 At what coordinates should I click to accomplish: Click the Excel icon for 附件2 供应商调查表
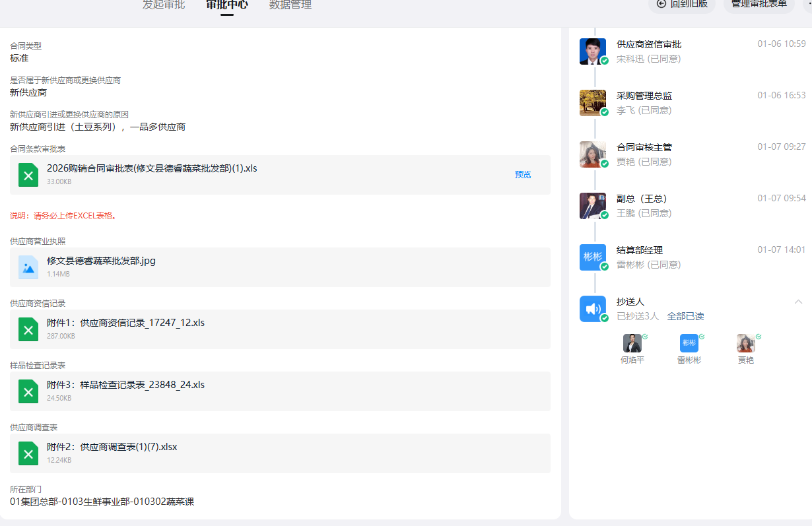28,453
